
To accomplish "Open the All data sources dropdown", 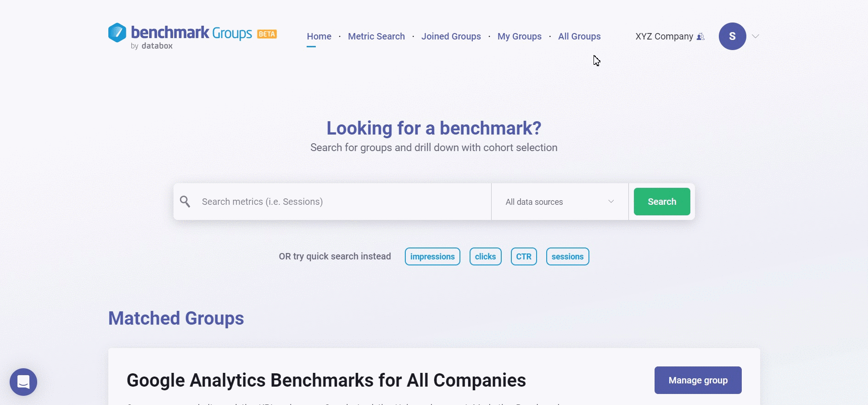I will [560, 202].
